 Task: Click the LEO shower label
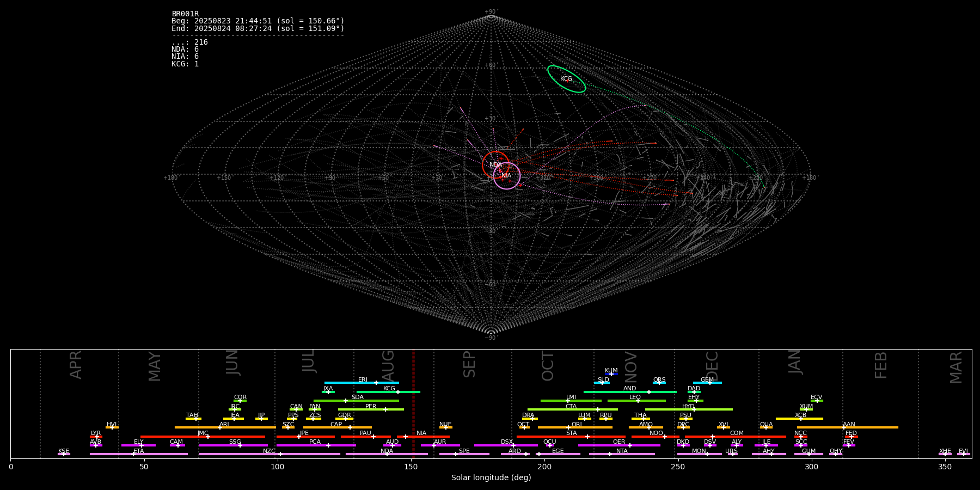(635, 397)
